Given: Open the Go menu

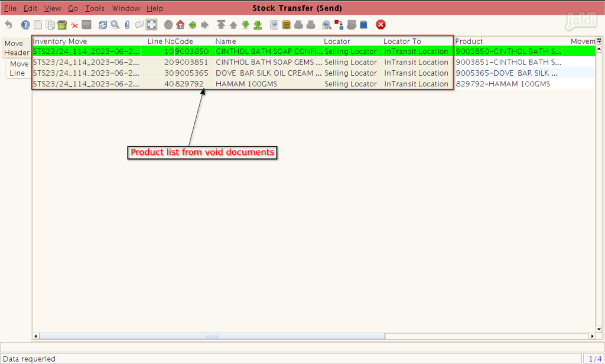Looking at the screenshot, I should [73, 8].
